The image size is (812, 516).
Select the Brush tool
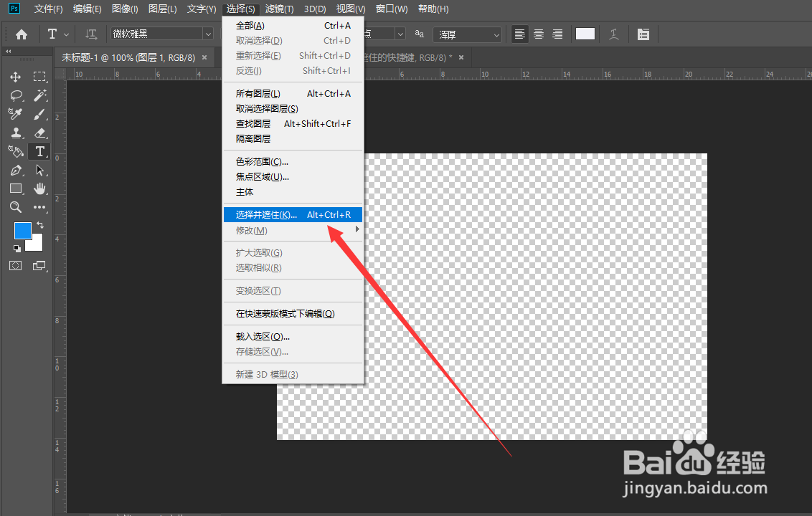point(40,114)
